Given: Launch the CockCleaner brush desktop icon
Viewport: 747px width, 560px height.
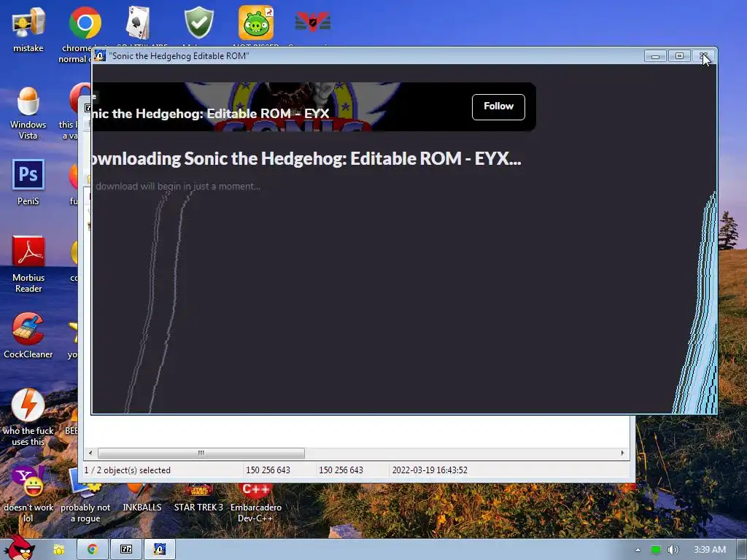Looking at the screenshot, I should pyautogui.click(x=28, y=329).
